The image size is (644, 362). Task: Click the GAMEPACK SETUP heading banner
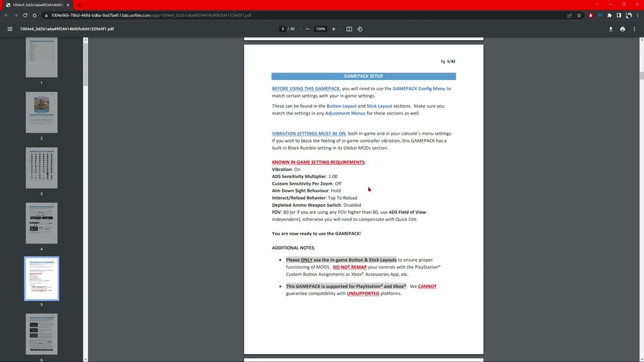click(363, 76)
